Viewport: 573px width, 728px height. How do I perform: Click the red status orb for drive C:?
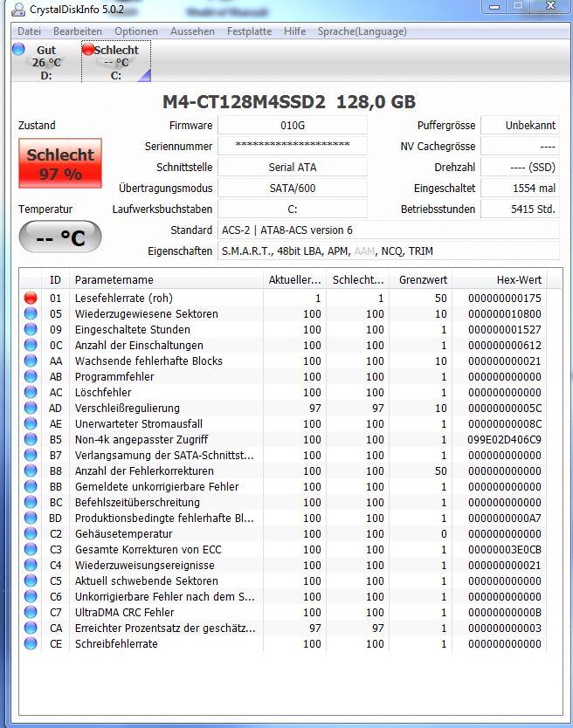88,49
